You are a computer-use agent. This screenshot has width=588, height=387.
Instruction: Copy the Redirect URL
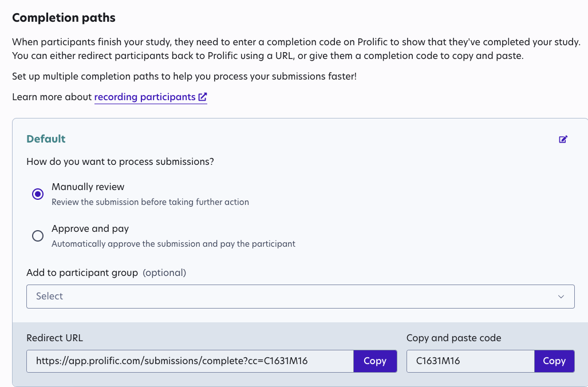tap(375, 361)
